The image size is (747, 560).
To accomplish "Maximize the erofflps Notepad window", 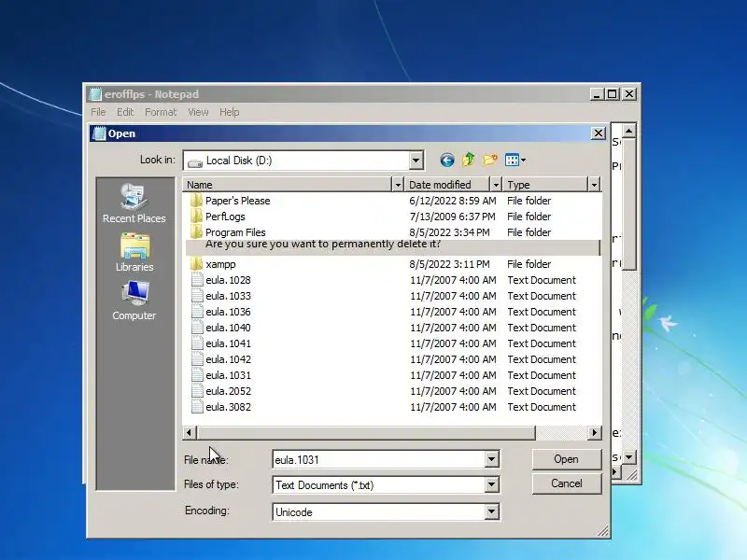I will [613, 94].
